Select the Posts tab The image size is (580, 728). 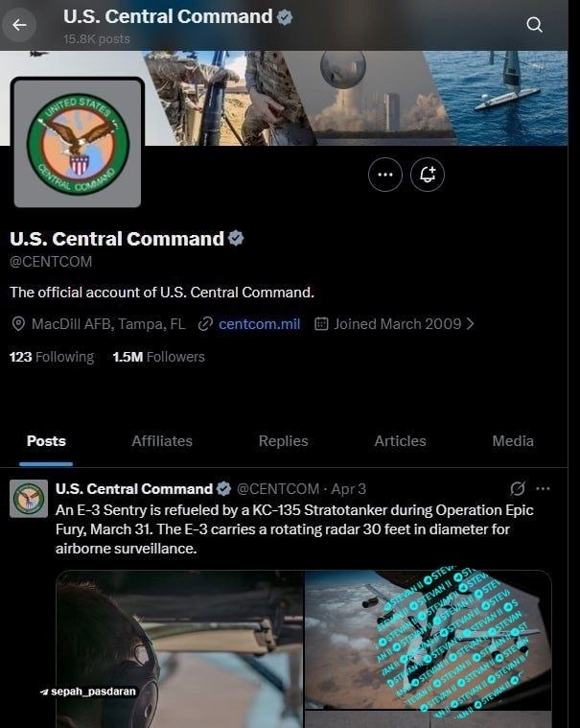click(46, 441)
